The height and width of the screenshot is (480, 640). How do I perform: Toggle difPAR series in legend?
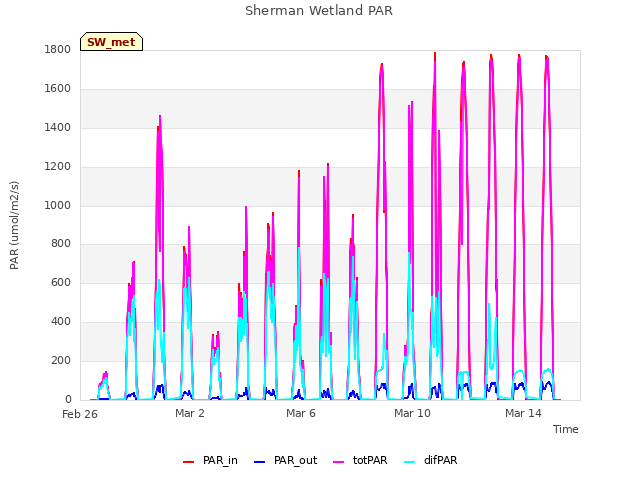[431, 460]
